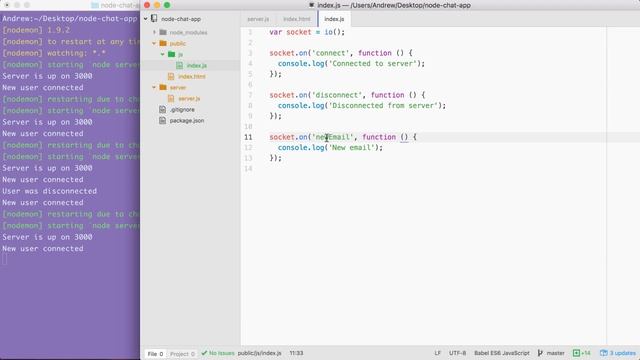Click the Terminal prompt cursor line
Viewport: 640px width, 360px height.
[4, 260]
